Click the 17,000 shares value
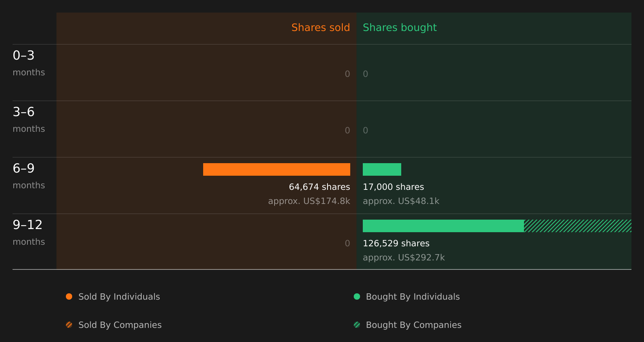644x342 pixels. click(x=393, y=187)
